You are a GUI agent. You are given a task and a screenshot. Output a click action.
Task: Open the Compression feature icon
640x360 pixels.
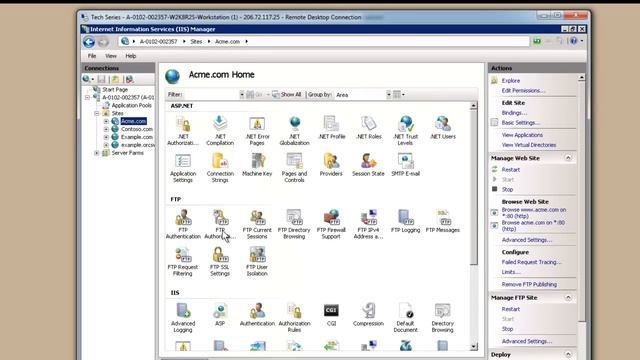tap(369, 315)
